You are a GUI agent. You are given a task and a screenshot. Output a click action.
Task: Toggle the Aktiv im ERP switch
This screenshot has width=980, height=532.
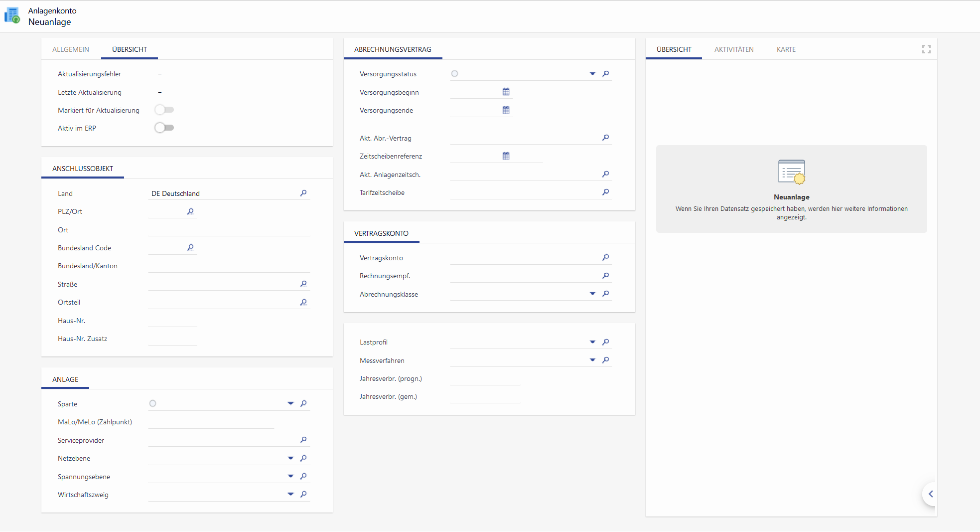(x=164, y=128)
